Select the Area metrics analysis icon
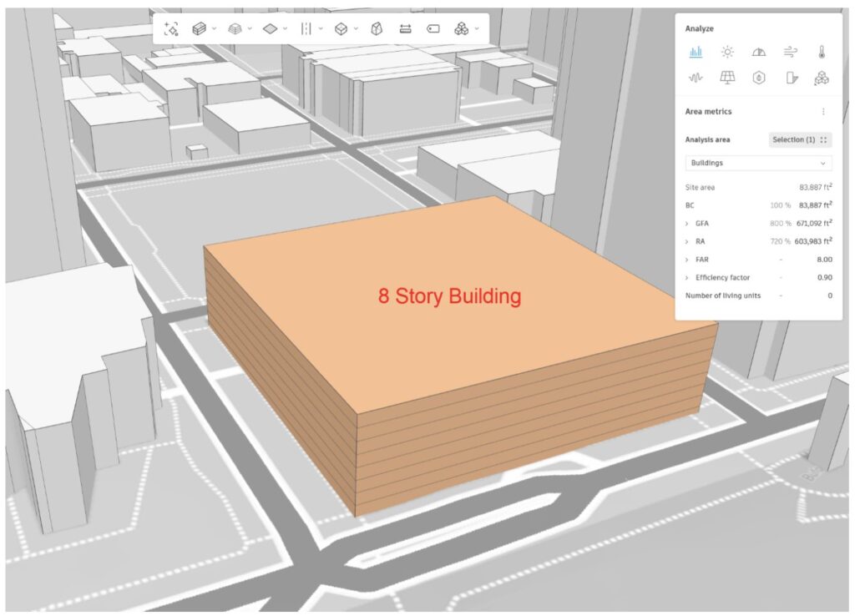The height and width of the screenshot is (616, 855). pos(696,52)
